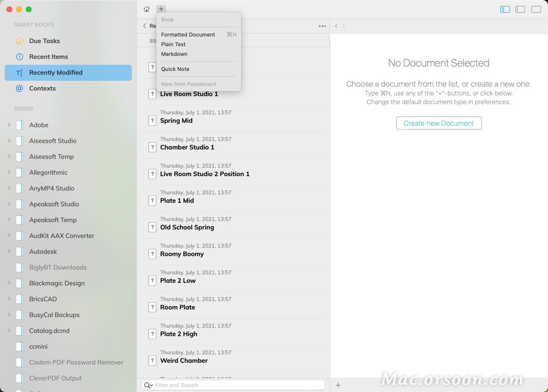Click the plus icon next to the search bar
Viewport: 548px width, 392px height.
tap(337, 385)
